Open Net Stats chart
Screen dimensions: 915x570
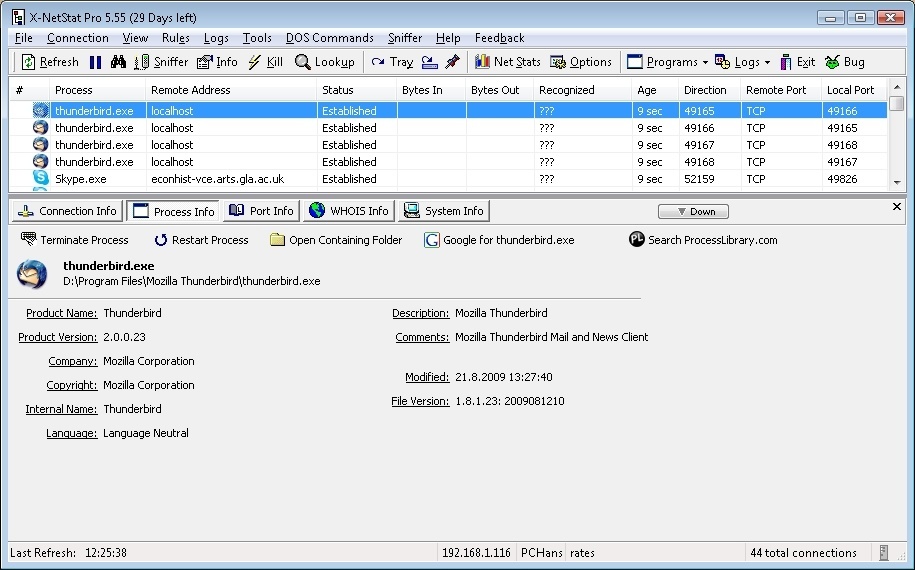[x=507, y=62]
